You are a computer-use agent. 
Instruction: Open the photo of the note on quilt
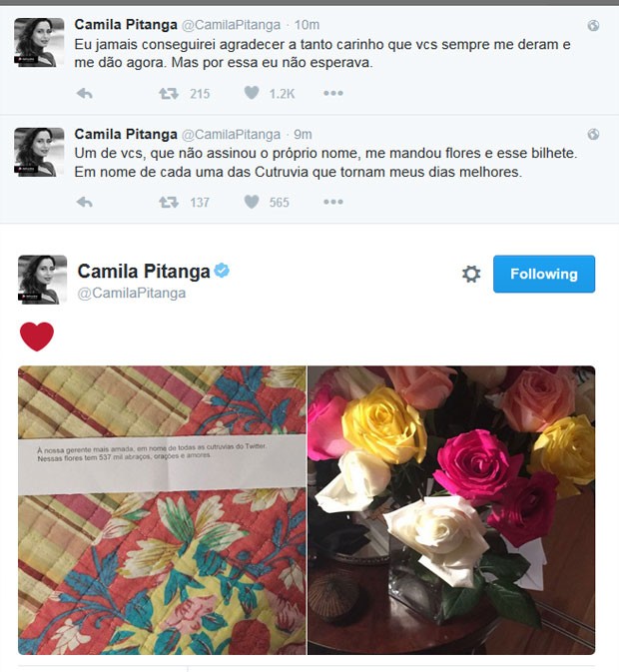coord(162,510)
